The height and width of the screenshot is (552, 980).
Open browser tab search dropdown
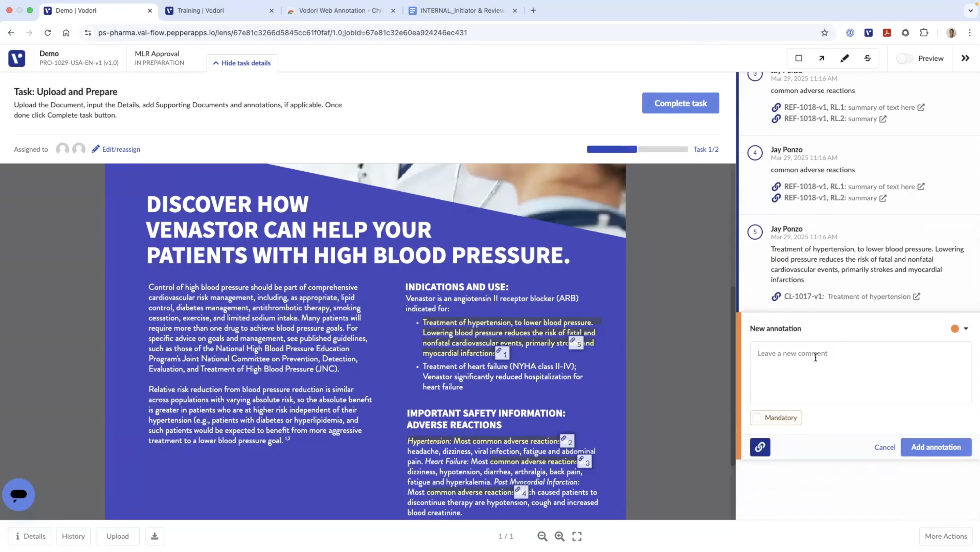pos(970,10)
